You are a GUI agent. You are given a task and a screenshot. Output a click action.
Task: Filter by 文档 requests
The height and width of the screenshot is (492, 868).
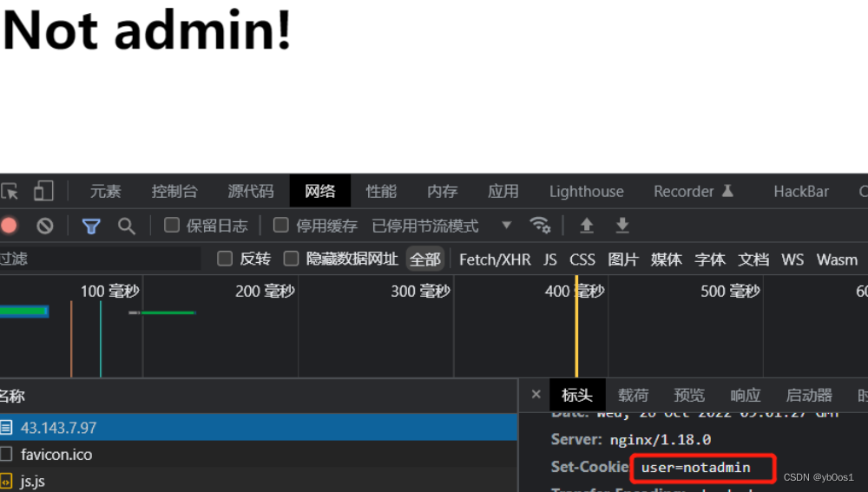coord(753,259)
